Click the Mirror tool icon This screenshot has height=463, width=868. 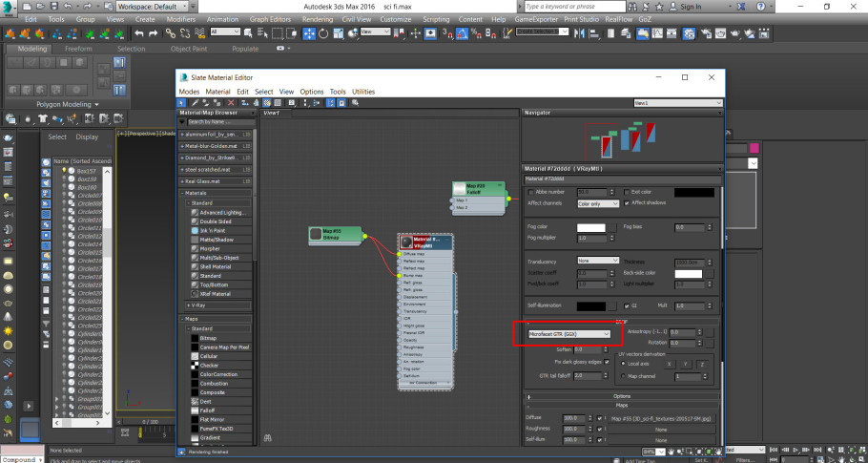(580, 33)
